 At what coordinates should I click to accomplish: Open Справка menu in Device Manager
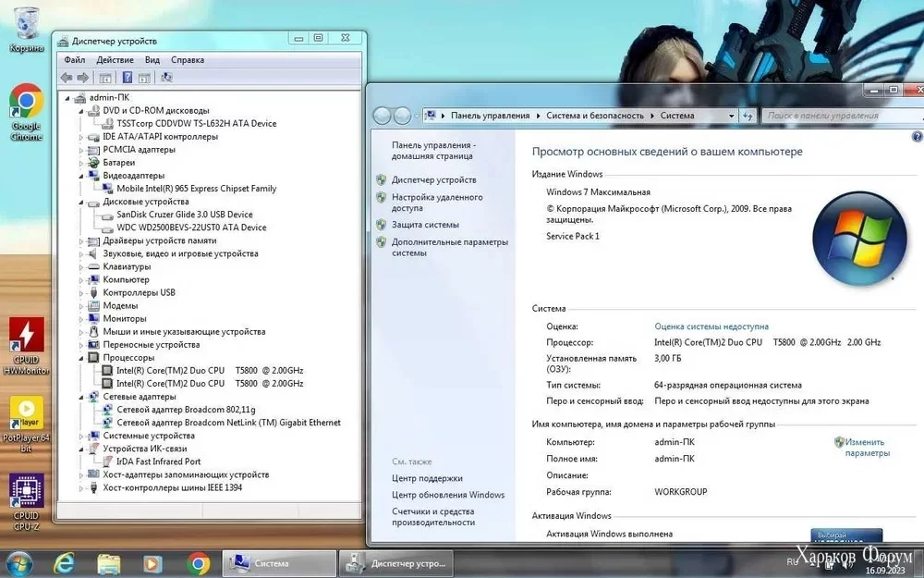[188, 59]
